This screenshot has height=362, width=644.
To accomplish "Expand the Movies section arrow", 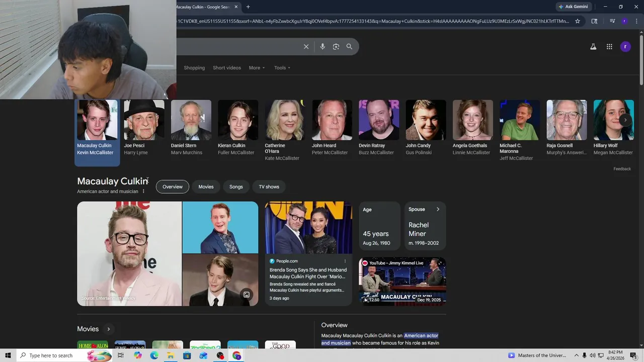I will tap(108, 329).
